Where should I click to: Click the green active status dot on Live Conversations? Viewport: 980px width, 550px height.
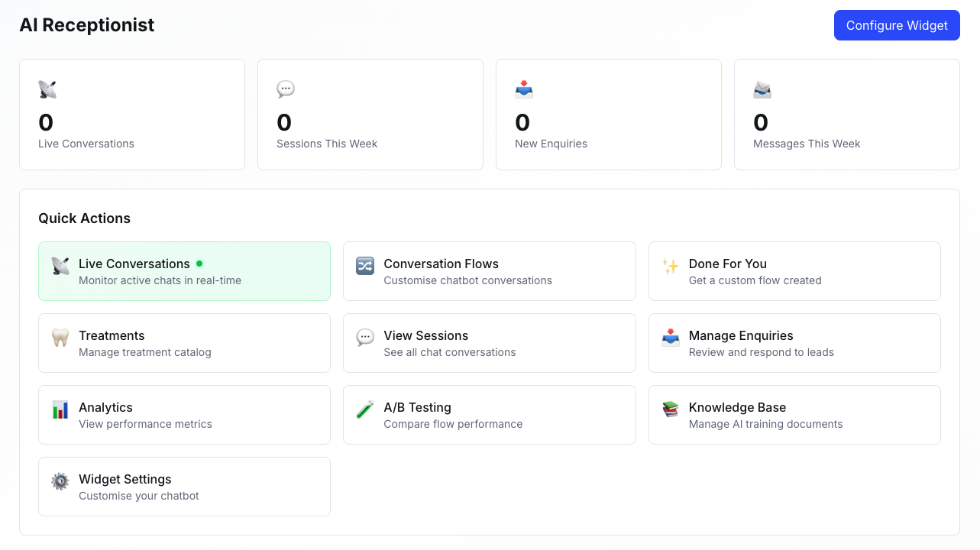click(199, 263)
